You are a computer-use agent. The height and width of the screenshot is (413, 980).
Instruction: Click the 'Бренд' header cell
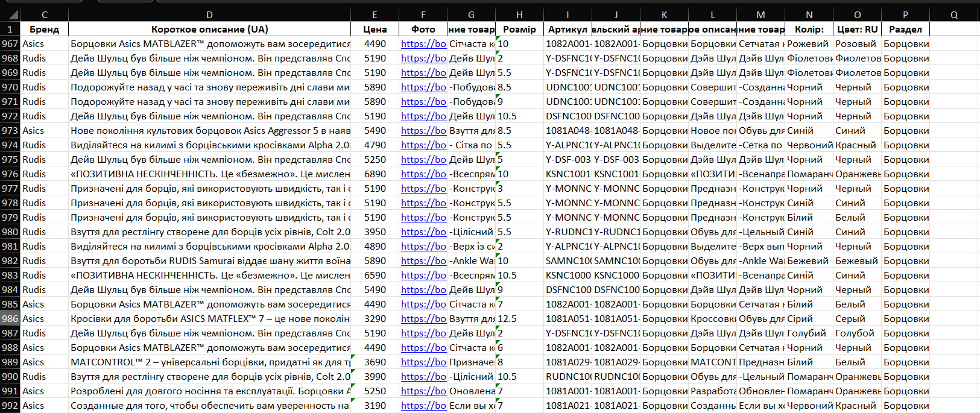point(45,29)
